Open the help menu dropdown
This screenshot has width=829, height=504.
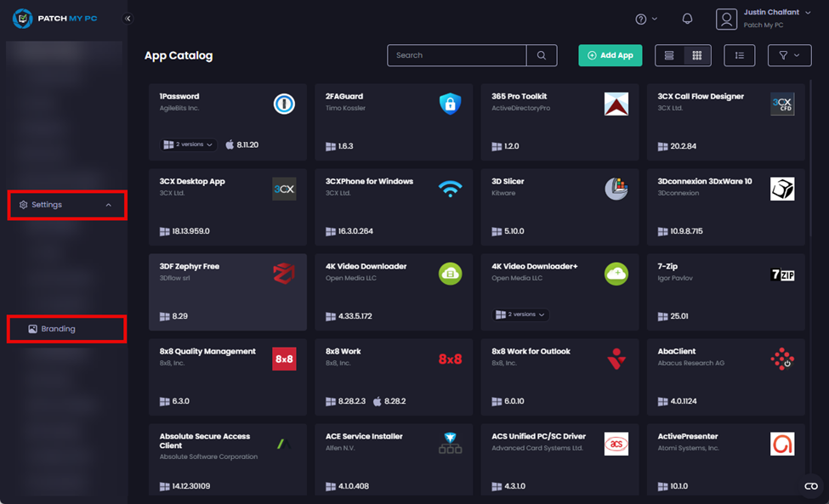coord(646,19)
